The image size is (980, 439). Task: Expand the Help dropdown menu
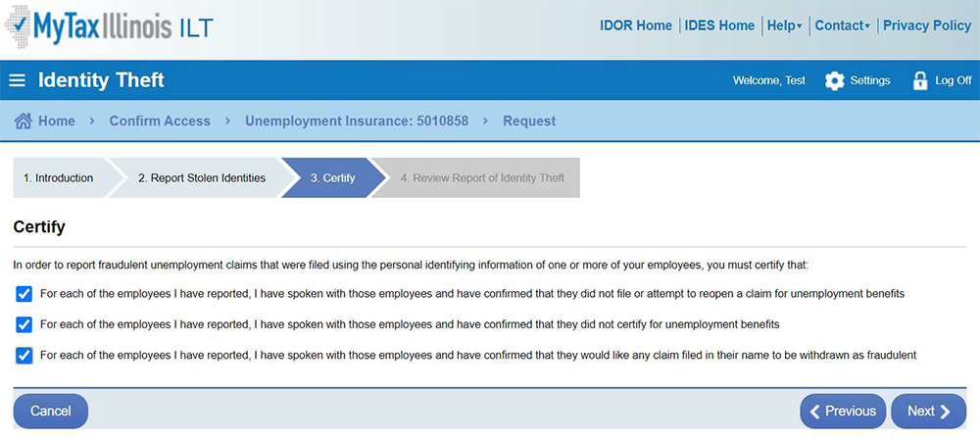click(784, 25)
